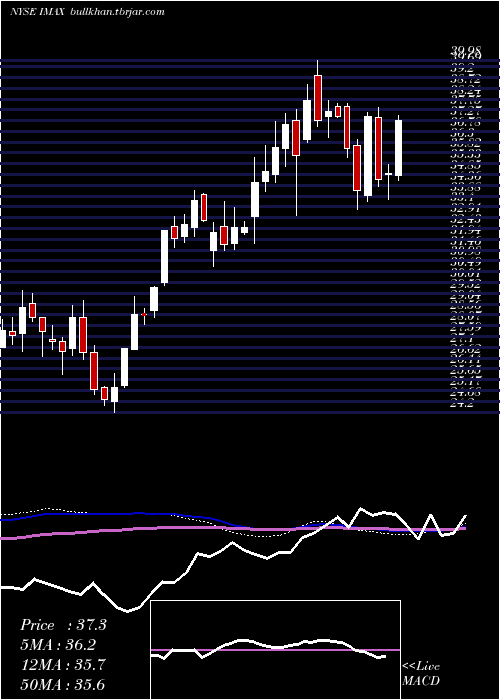The height and width of the screenshot is (700, 500).
Task: Click the 32.91 price axis label
Action: (x=466, y=210)
